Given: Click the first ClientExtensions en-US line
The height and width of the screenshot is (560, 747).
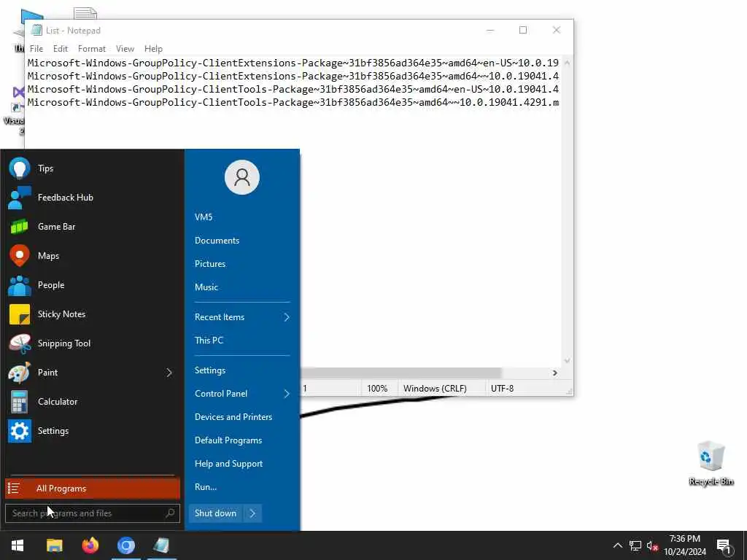Looking at the screenshot, I should point(293,63).
